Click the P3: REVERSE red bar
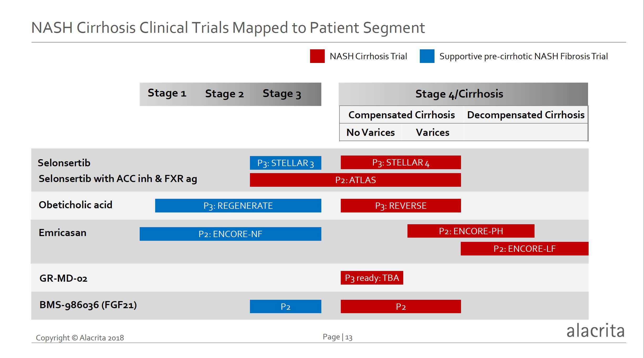 click(x=401, y=206)
